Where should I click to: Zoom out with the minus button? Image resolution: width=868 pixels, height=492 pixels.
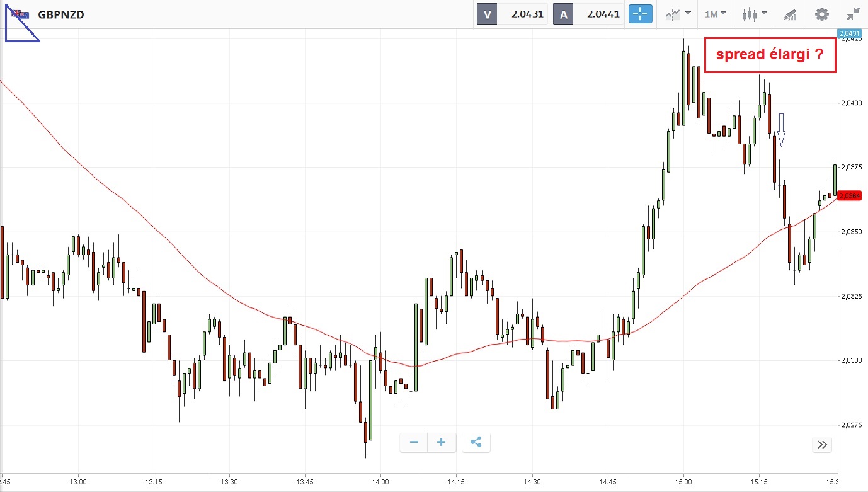point(414,442)
